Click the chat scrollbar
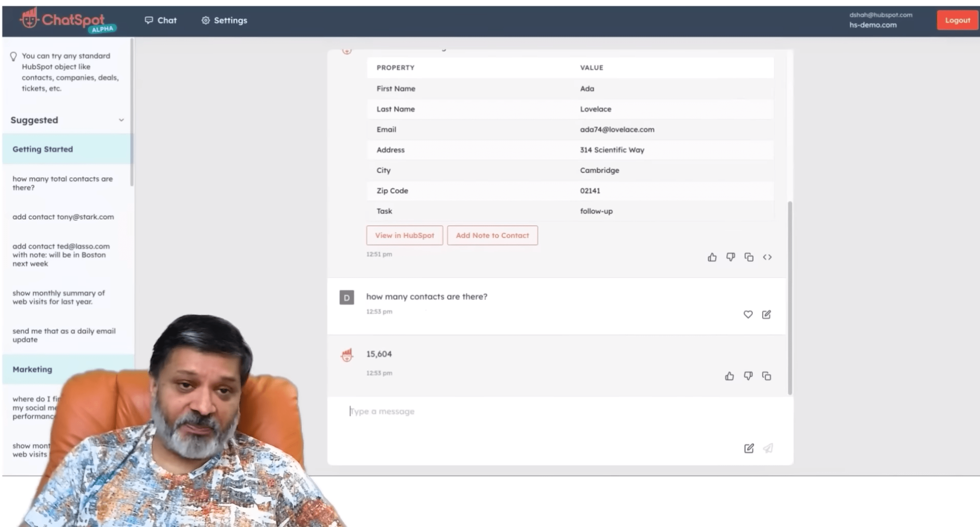This screenshot has height=527, width=980. pyautogui.click(x=790, y=298)
